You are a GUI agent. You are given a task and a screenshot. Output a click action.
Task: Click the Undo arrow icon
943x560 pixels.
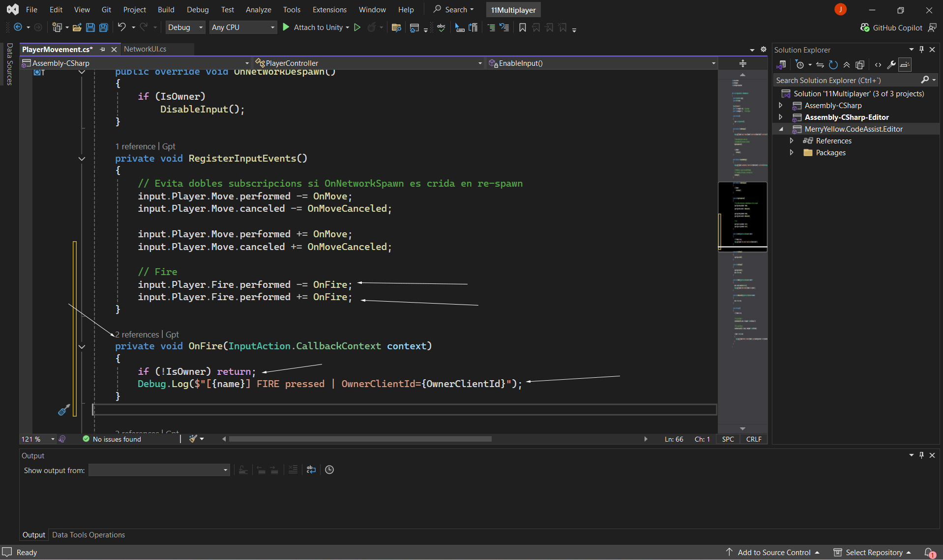pyautogui.click(x=122, y=28)
